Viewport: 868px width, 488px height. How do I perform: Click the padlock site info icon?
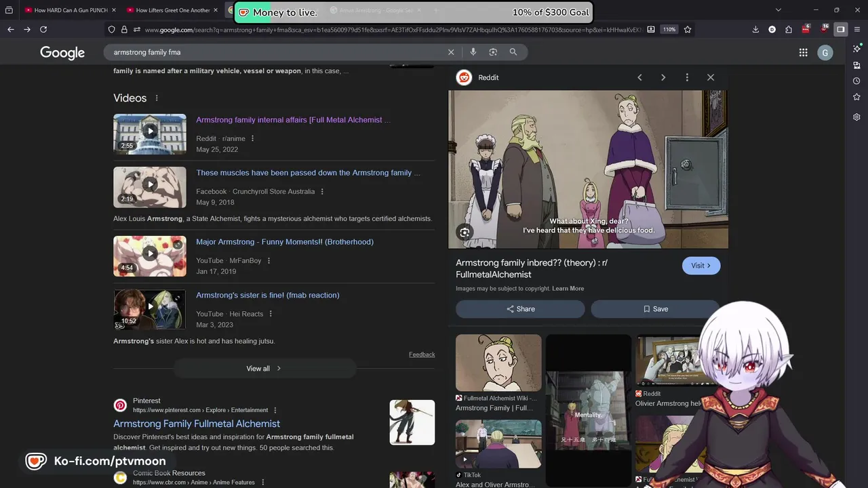pyautogui.click(x=124, y=29)
